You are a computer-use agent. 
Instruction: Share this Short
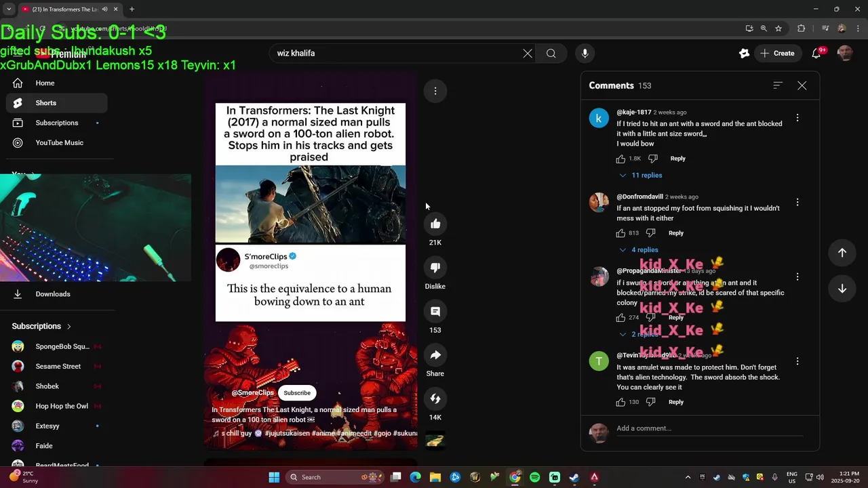coord(435,355)
